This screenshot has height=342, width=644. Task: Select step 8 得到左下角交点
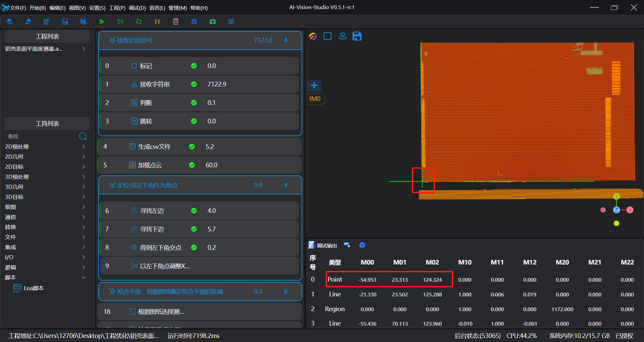click(199, 247)
